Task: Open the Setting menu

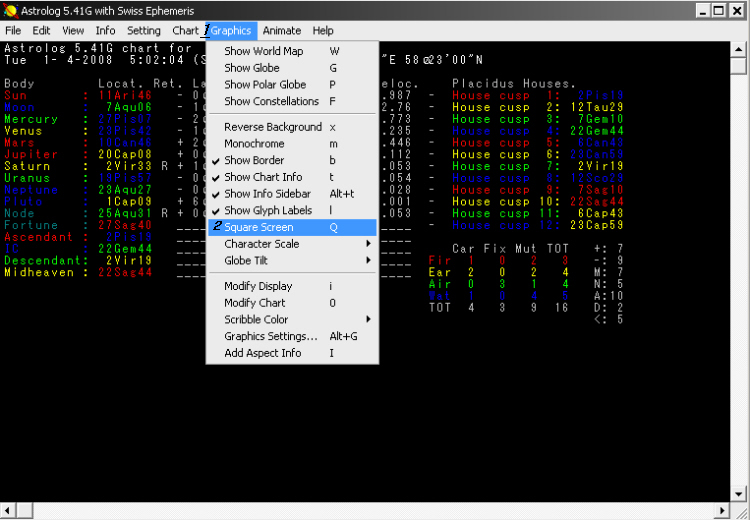Action: [x=143, y=31]
